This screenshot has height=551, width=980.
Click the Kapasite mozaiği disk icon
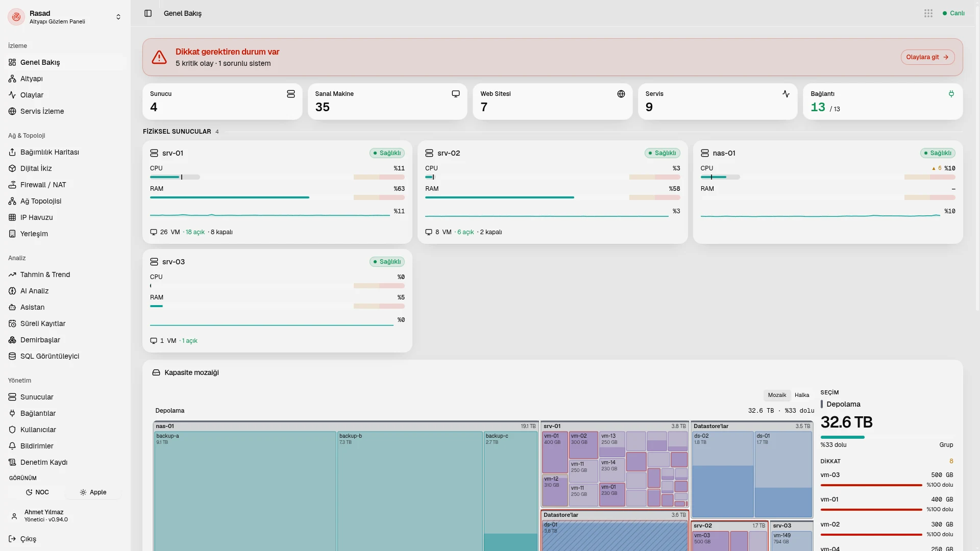click(x=156, y=372)
